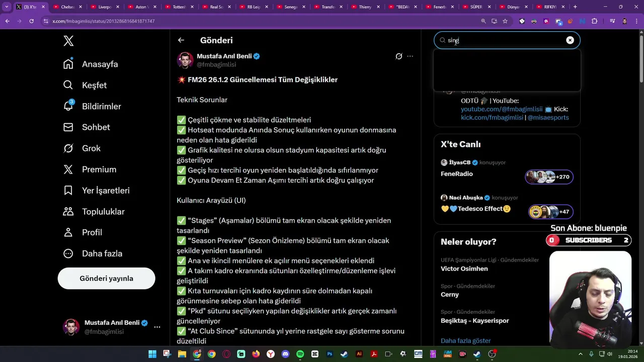644x362 pixels.
Task: Open kick.com/fmbagimlisi link
Action: coord(492,117)
